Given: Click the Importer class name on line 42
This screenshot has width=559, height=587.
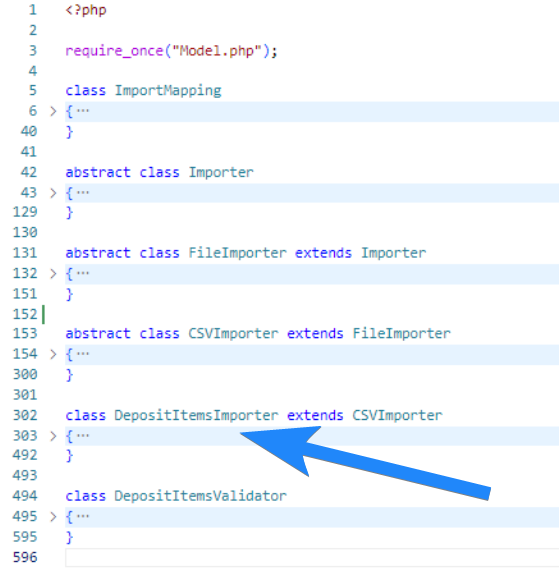Looking at the screenshot, I should [x=221, y=172].
